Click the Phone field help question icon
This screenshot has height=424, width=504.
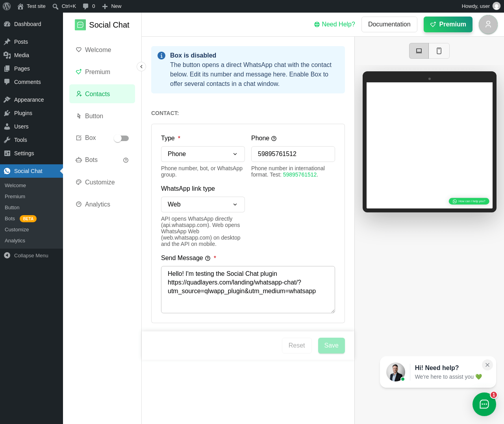click(x=274, y=138)
